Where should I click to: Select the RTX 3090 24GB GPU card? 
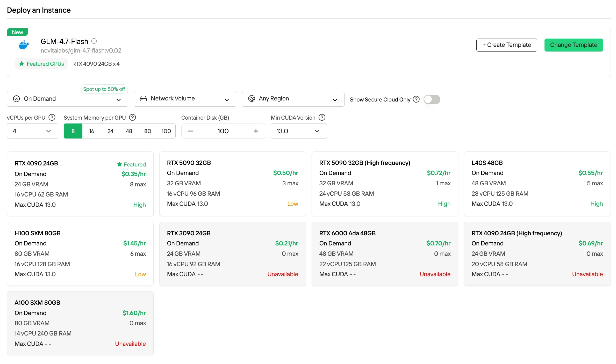[233, 254]
